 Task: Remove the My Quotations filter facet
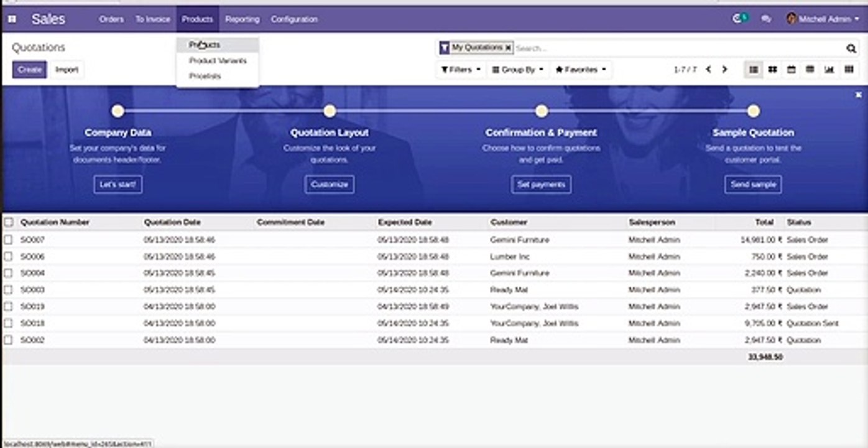(x=508, y=47)
